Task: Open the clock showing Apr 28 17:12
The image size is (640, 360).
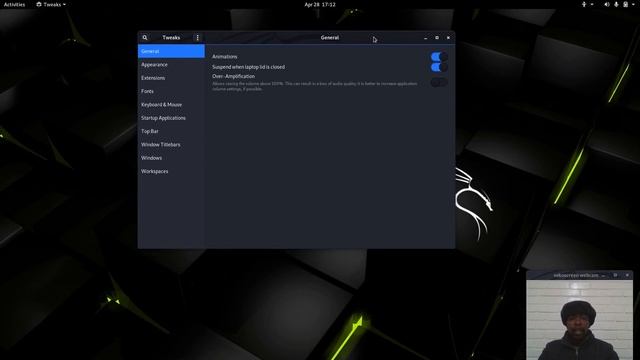Action: pyautogui.click(x=320, y=4)
